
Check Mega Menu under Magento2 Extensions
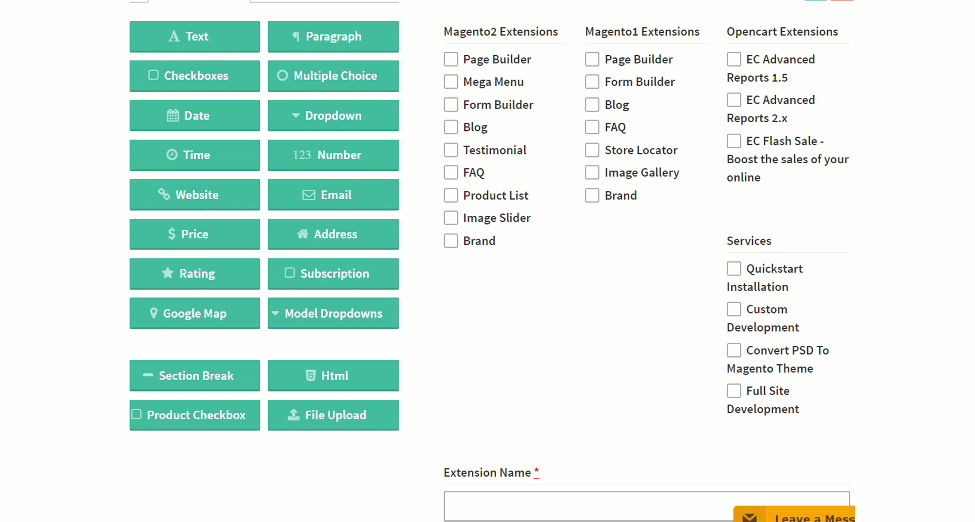coord(451,82)
